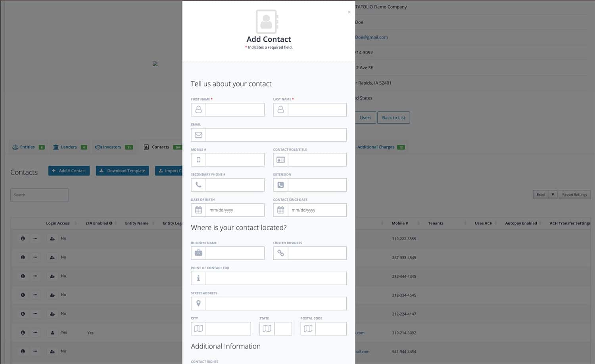Click the envelope icon beside Email field

[198, 135]
